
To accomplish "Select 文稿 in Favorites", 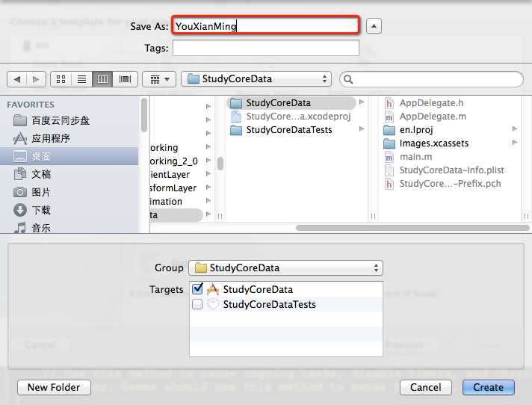I will point(69,174).
